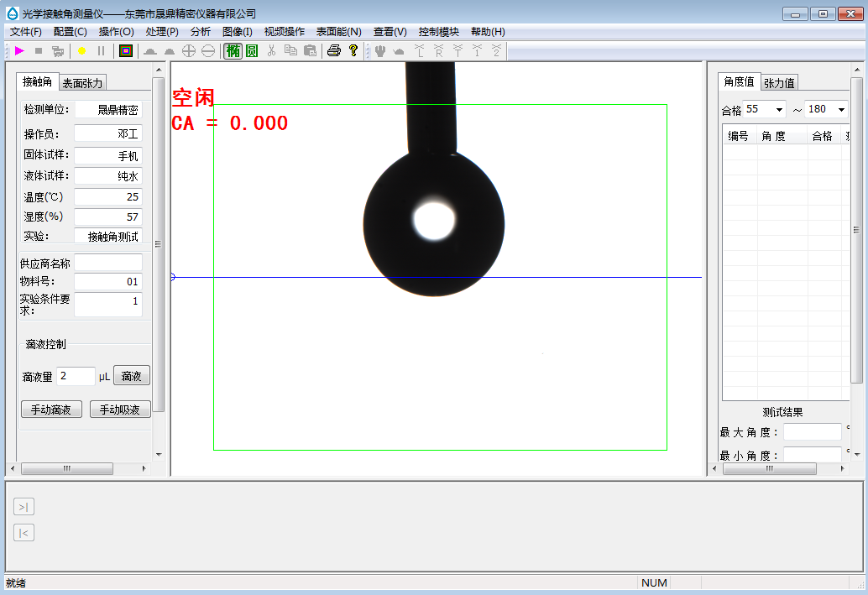Viewport: 868px width, 595px height.
Task: Switch to the 表面张力 tab
Action: 82,83
